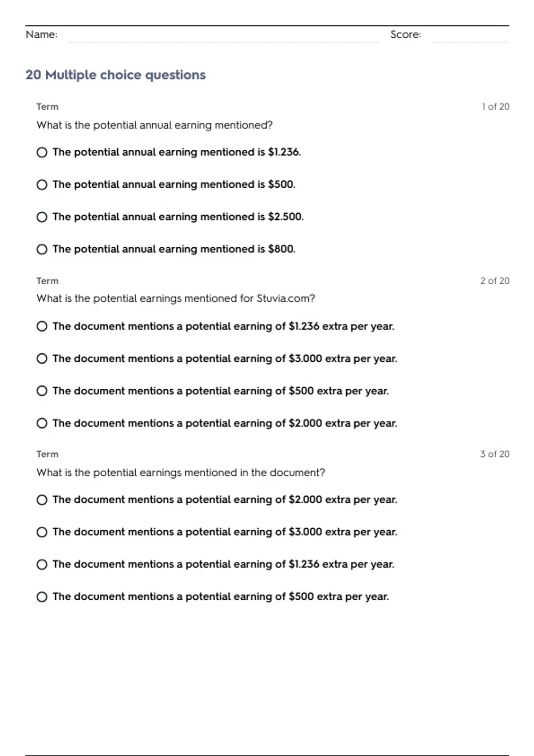Select $500 extra per year in question 2
The height and width of the screenshot is (756, 534).
(42, 391)
